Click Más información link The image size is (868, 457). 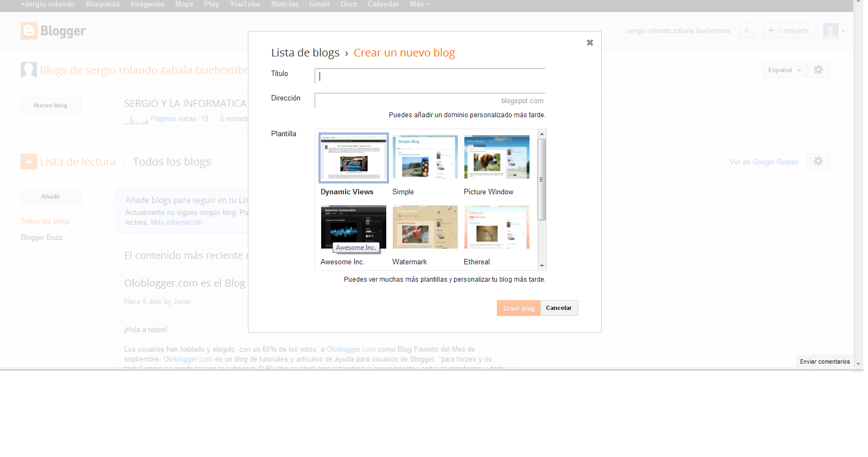[x=176, y=223]
